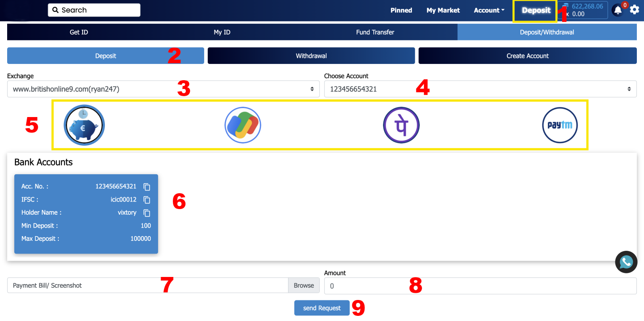644x321 pixels.
Task: Select the Withdrawal section button
Action: pos(311,56)
